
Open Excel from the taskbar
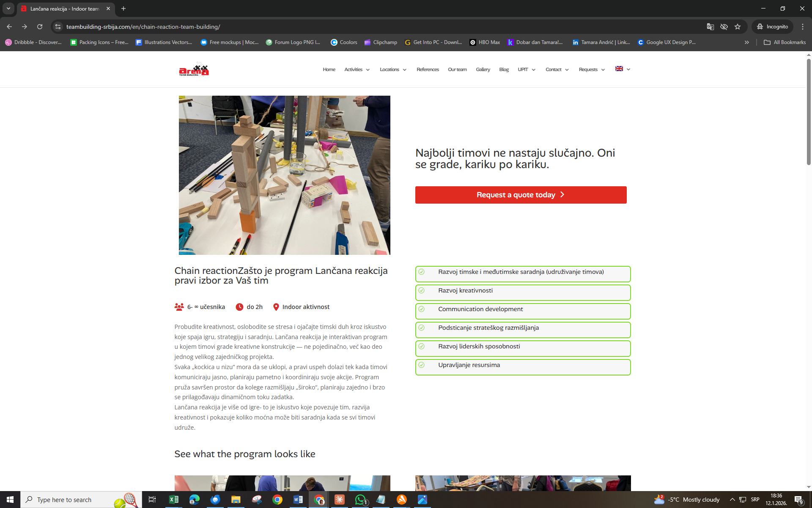point(174,500)
